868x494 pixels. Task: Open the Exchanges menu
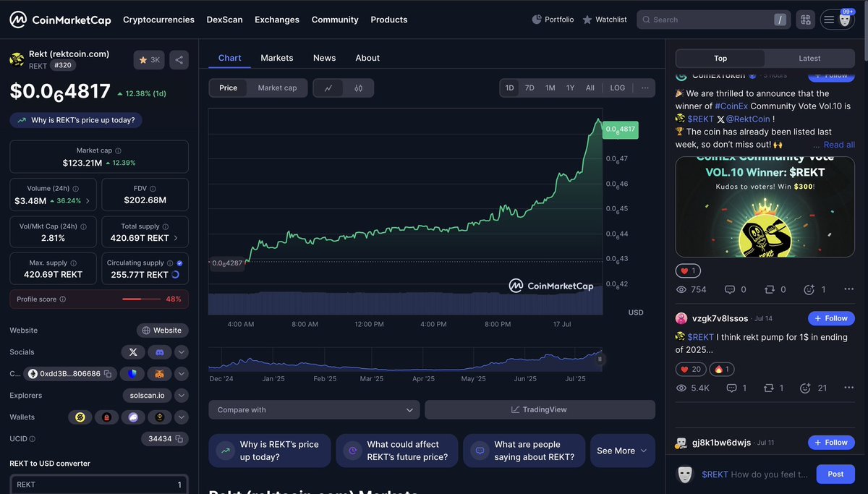click(x=277, y=20)
